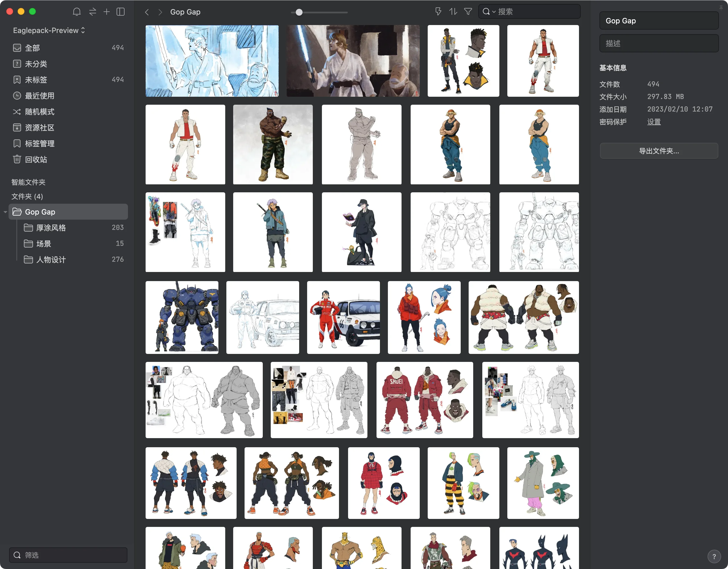Select 未标签 in the sidebar
Image resolution: width=728 pixels, height=569 pixels.
tap(68, 80)
